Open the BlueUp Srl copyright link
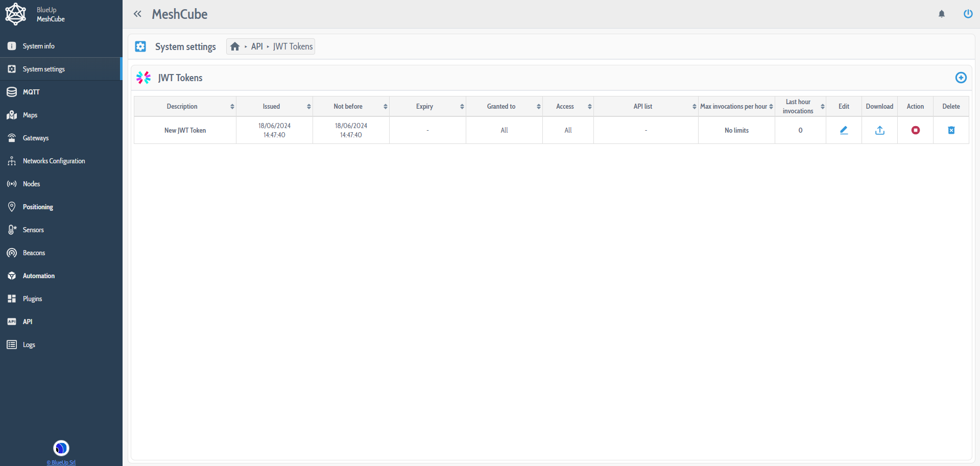980x466 pixels. (x=61, y=462)
